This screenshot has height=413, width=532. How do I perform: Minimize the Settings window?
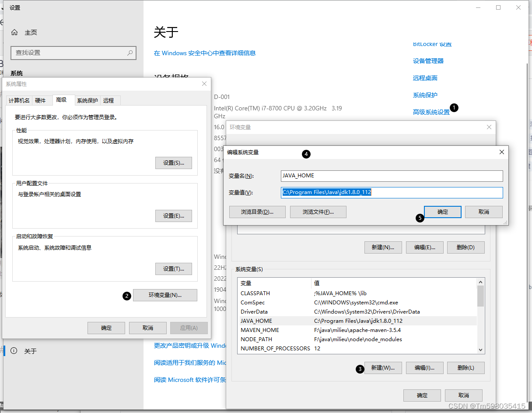click(478, 7)
